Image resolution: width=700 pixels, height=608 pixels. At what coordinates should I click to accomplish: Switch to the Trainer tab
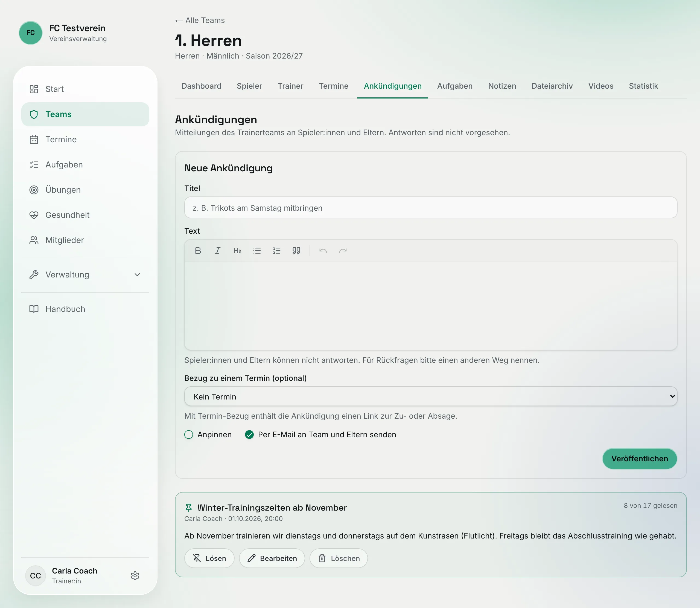pos(290,86)
